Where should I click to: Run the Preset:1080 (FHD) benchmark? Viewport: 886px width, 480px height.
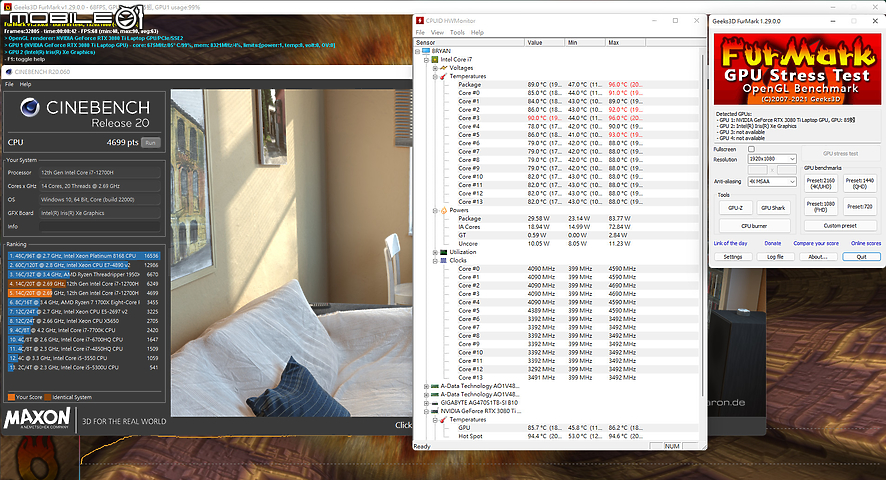tap(820, 206)
